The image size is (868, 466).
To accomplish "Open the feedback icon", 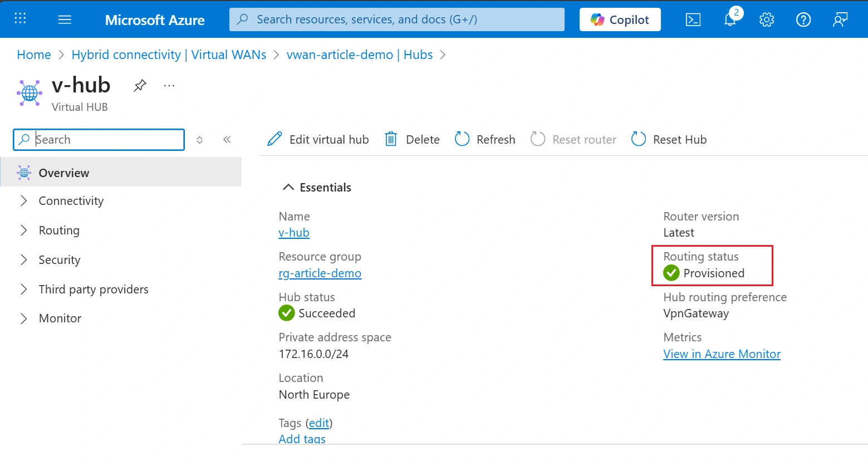I will 840,19.
